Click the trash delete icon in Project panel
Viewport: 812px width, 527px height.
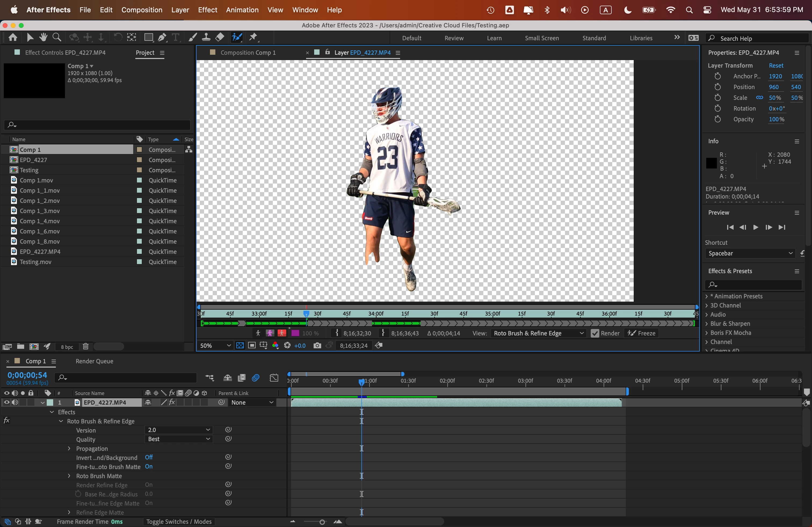pos(85,346)
